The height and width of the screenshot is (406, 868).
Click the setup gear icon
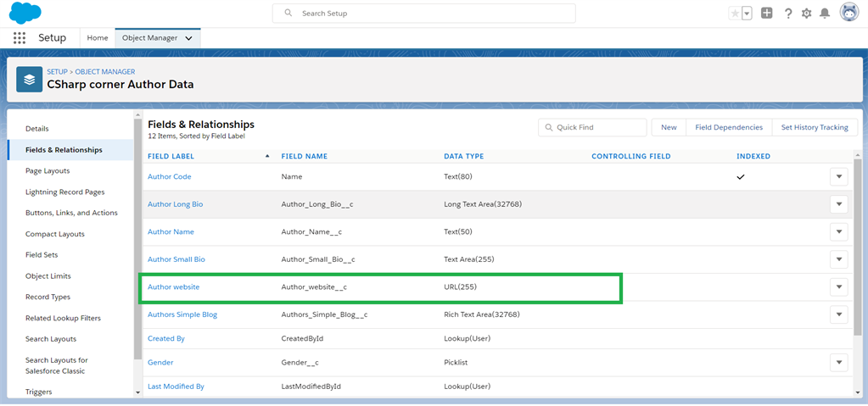(x=807, y=14)
